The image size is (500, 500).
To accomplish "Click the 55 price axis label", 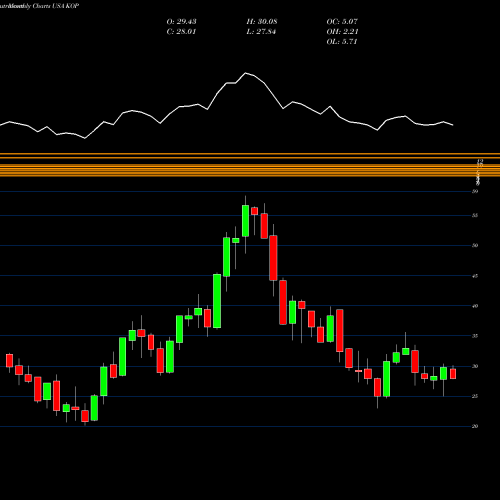I will coord(475,215).
